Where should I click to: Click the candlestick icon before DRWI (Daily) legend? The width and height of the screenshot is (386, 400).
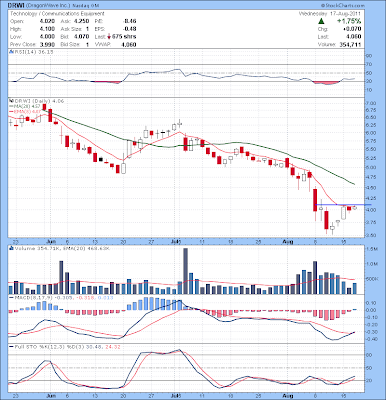(11, 100)
